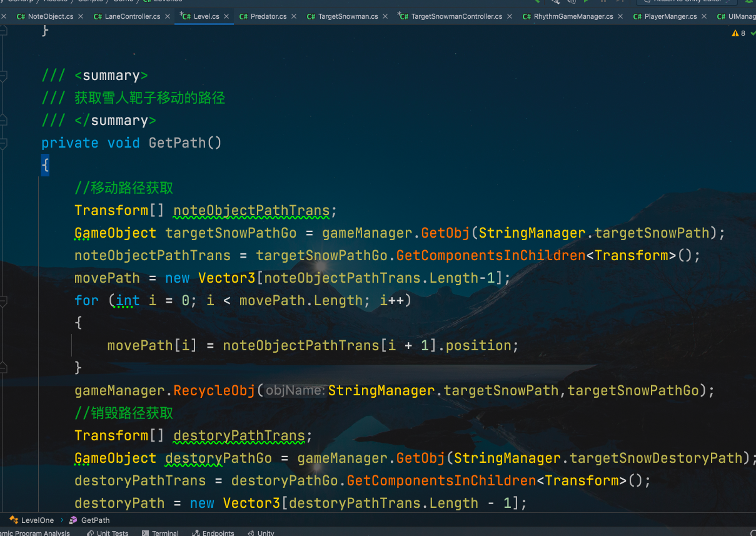This screenshot has height=536, width=756.
Task: Click the comment 获取雪人靶子移动的路径
Action: tap(149, 98)
